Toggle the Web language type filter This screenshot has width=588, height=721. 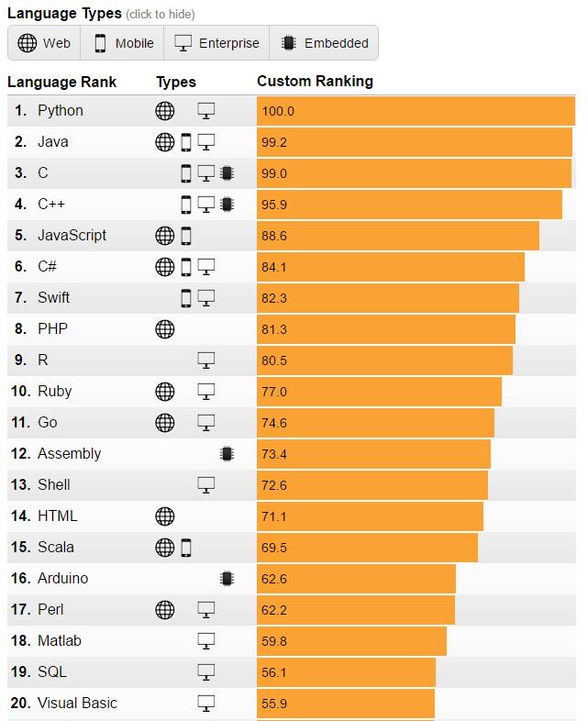(44, 43)
